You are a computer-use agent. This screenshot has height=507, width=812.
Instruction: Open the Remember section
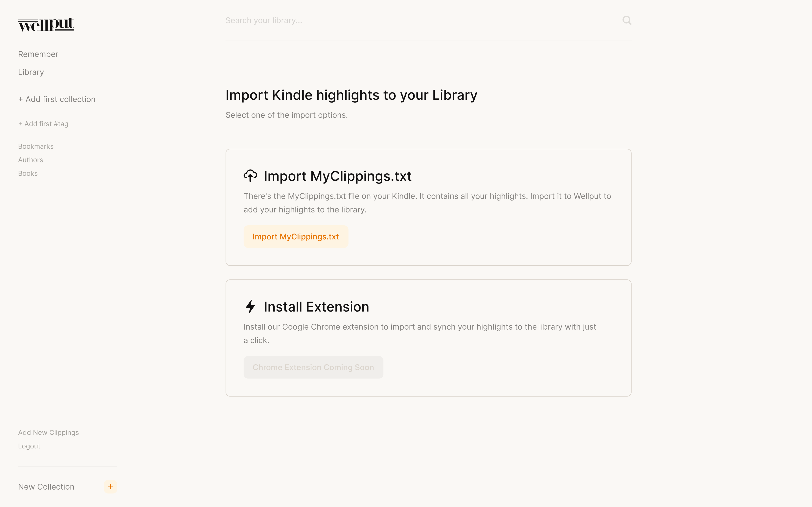pyautogui.click(x=38, y=54)
